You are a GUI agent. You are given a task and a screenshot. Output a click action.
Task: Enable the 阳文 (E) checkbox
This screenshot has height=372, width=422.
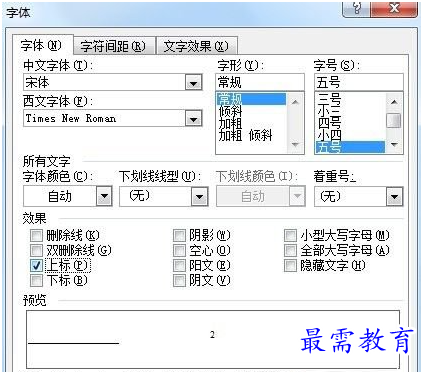[179, 265]
